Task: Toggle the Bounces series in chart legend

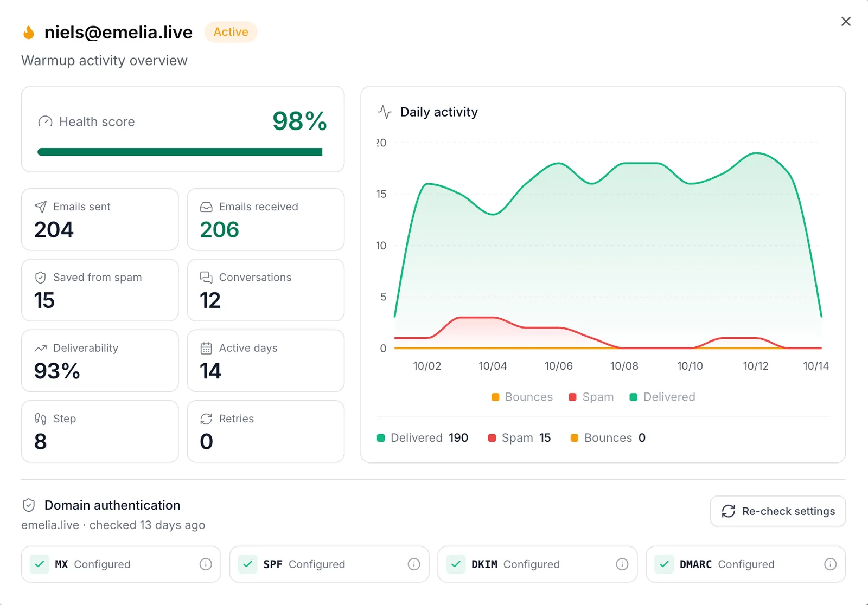Action: pos(522,397)
